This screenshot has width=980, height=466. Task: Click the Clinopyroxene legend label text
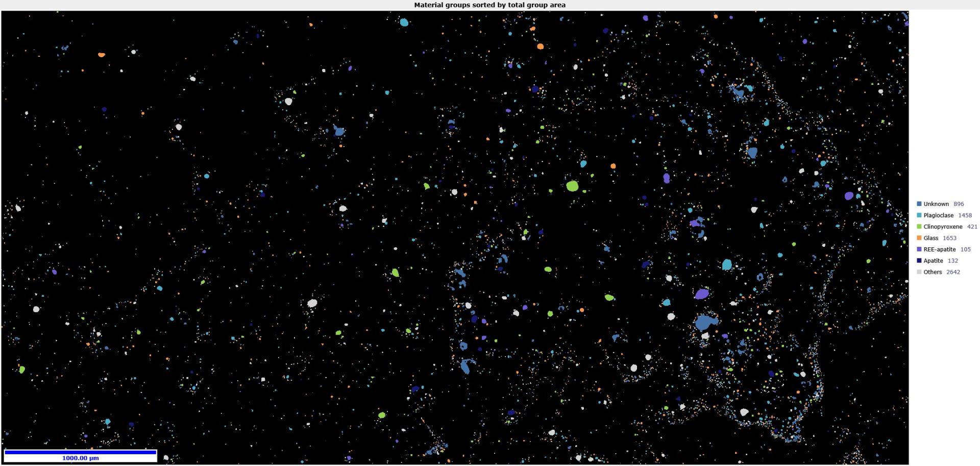[943, 226]
